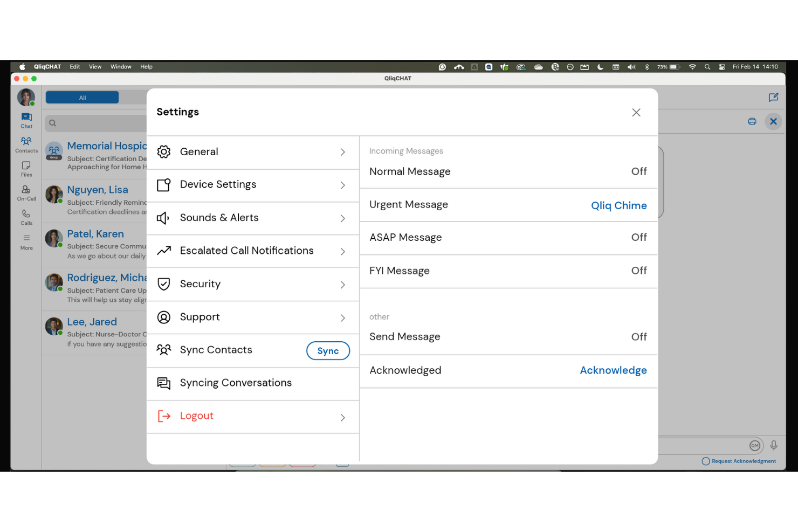Change Urgent Message sound Qliq Chime
Viewport: 798px width, 532px height.
pyautogui.click(x=619, y=205)
